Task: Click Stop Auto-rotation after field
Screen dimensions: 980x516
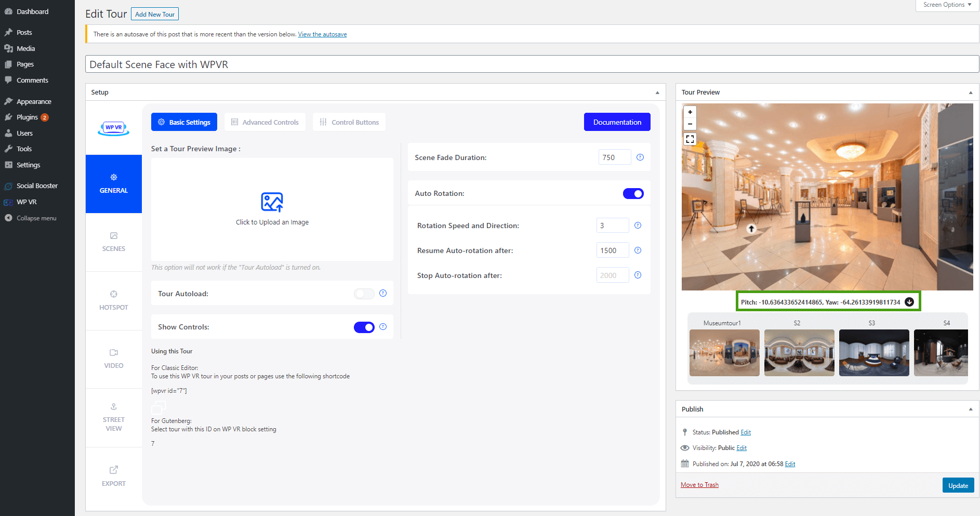Action: [613, 275]
